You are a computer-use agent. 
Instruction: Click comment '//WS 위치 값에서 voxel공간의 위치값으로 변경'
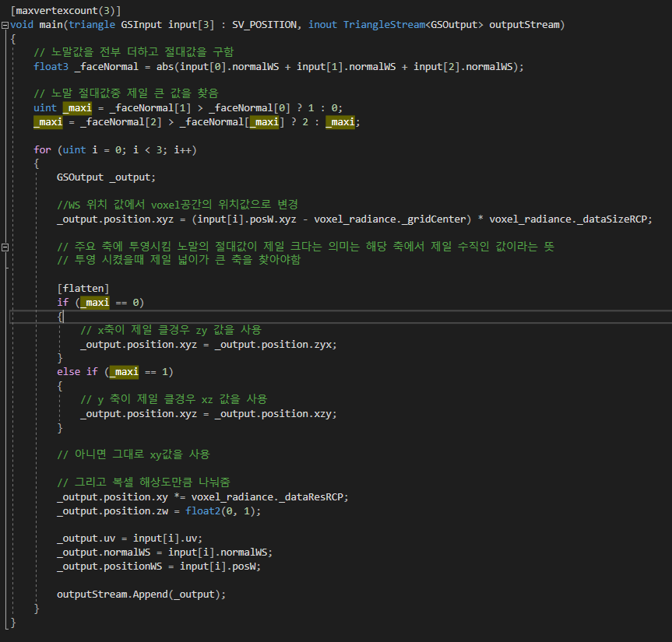[178, 205]
